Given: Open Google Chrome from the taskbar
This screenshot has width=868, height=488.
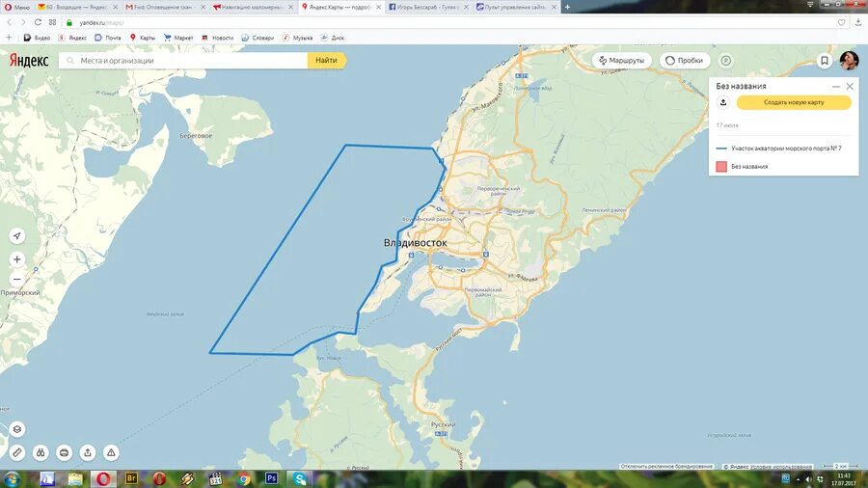Looking at the screenshot, I should [x=244, y=478].
